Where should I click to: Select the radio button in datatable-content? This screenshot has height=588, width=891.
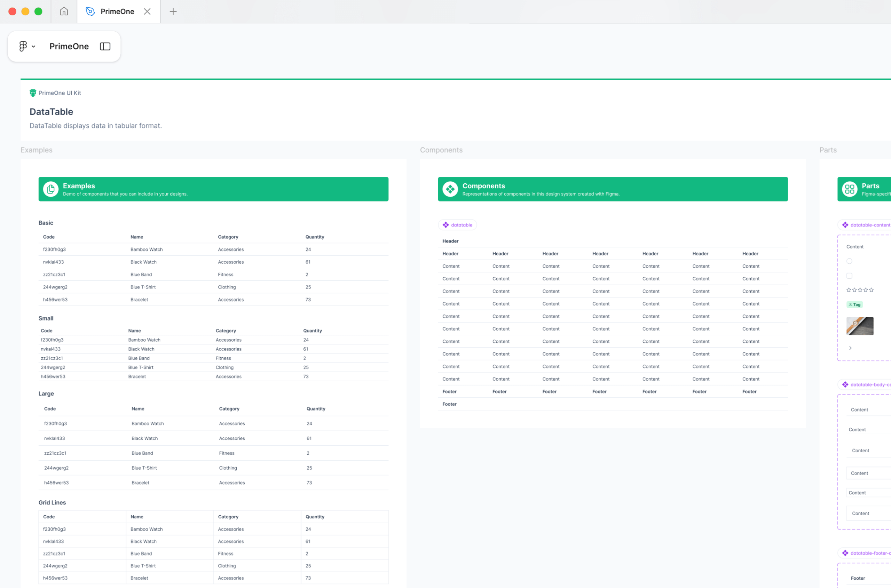point(849,261)
